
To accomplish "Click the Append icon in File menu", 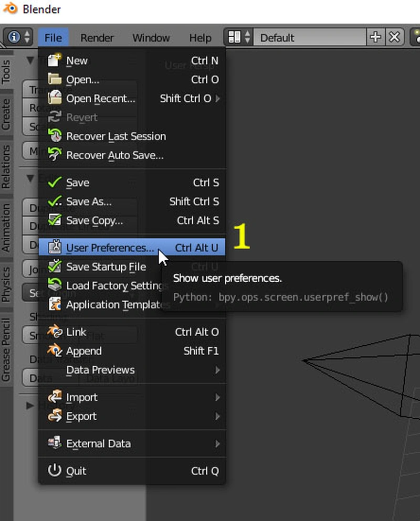I will [x=55, y=351].
